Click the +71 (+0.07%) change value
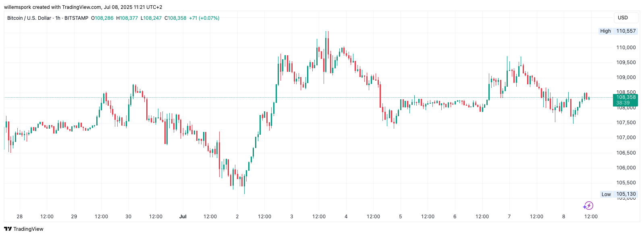Screen dimensions: 644x236 click(204, 18)
